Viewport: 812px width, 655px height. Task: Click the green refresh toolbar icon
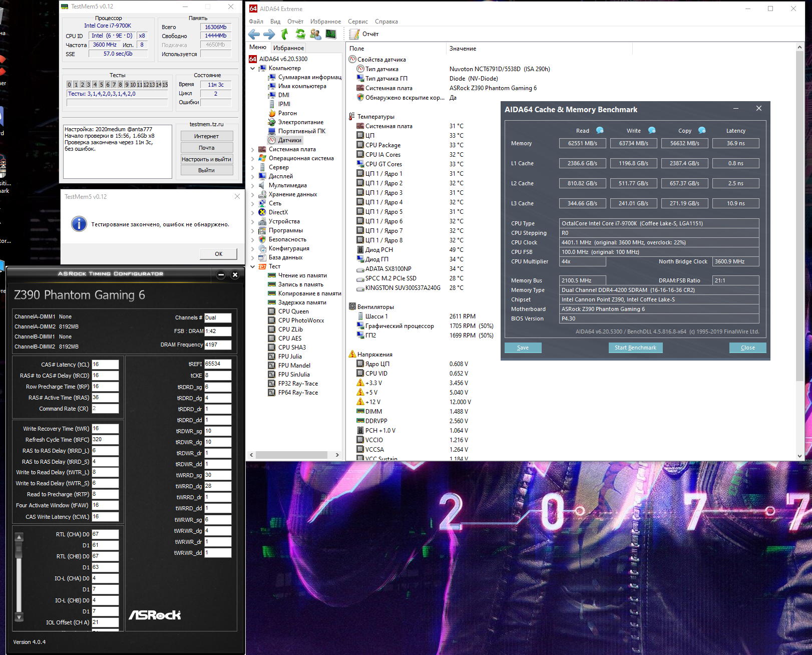click(x=300, y=34)
